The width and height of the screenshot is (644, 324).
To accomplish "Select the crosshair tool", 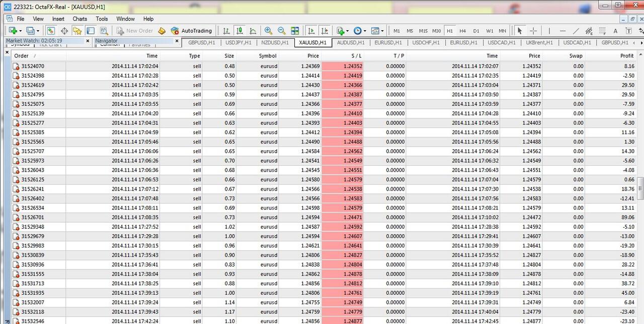I will [x=533, y=31].
